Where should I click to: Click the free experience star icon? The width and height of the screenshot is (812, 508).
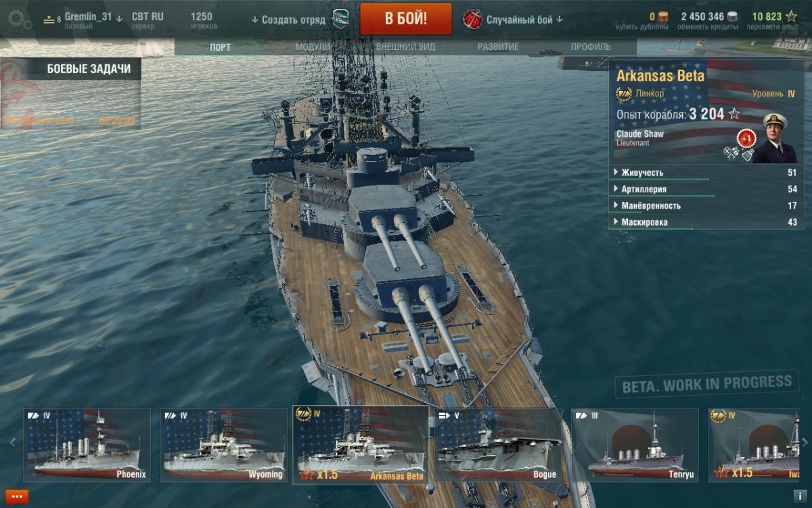[x=791, y=16]
